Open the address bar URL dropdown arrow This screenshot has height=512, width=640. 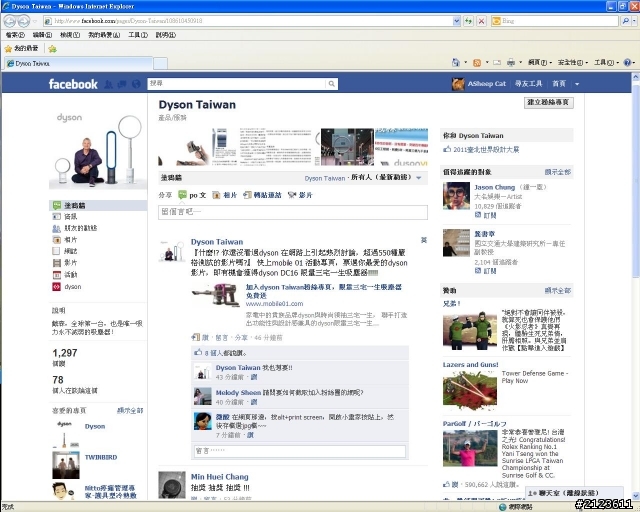(x=457, y=21)
